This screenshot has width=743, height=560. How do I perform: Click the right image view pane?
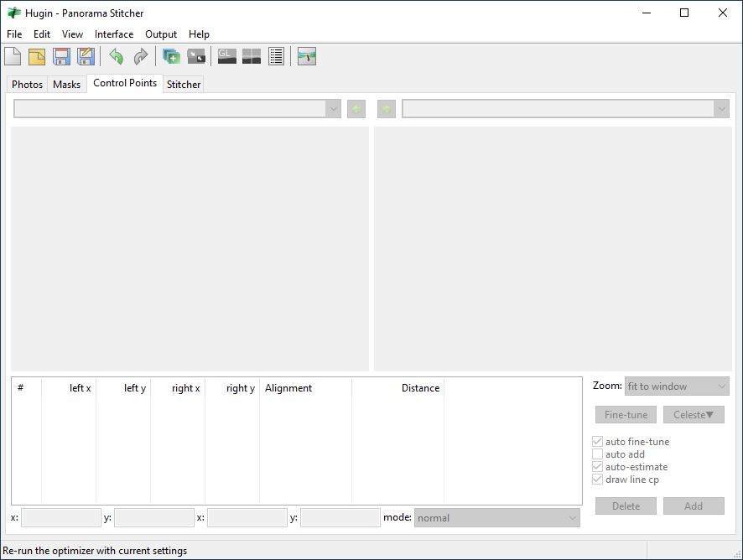point(553,249)
